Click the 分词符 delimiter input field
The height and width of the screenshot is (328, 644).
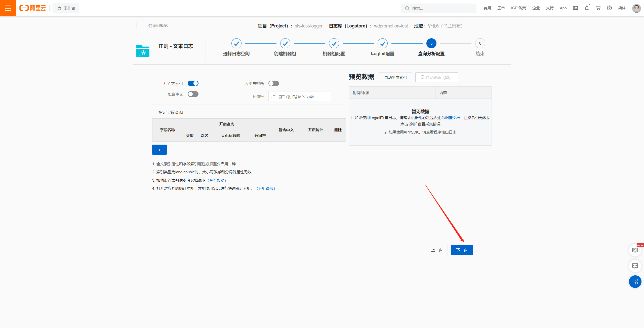pyautogui.click(x=300, y=96)
